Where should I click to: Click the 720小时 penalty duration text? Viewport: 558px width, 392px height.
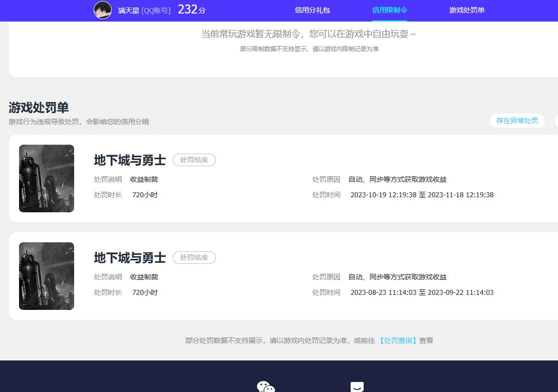[x=145, y=194]
